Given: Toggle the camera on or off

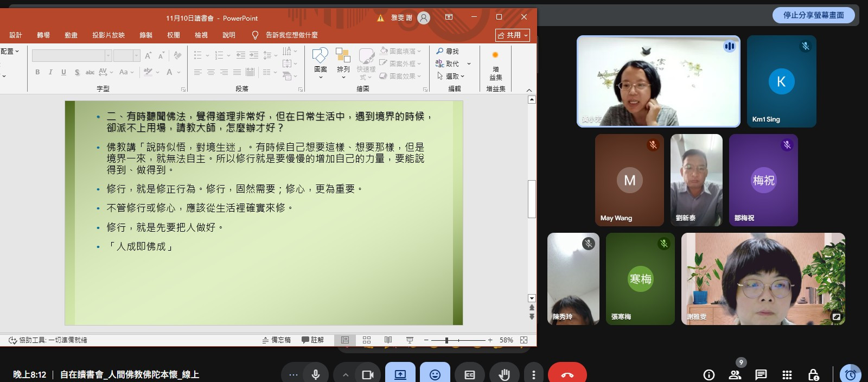Looking at the screenshot, I should (368, 374).
